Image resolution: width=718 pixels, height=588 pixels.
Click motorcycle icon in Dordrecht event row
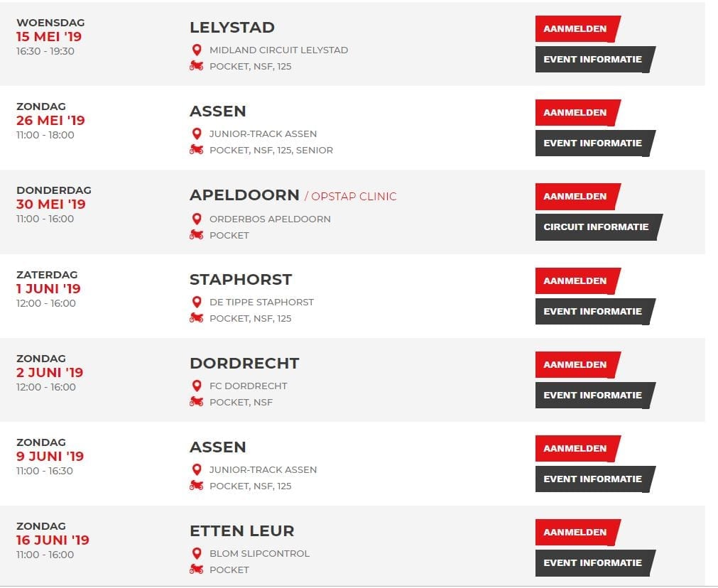tap(197, 402)
